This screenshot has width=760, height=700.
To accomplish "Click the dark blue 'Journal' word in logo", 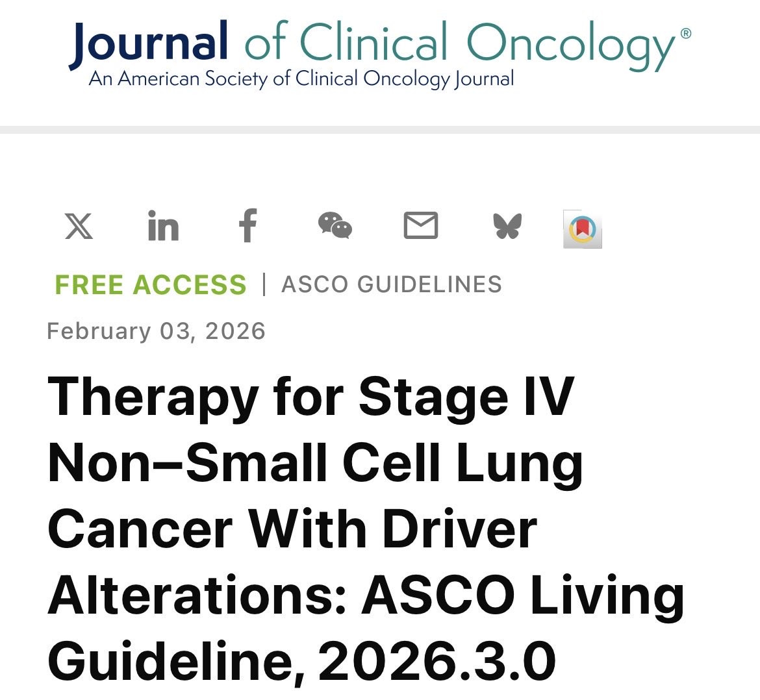I will pyautogui.click(x=148, y=44).
